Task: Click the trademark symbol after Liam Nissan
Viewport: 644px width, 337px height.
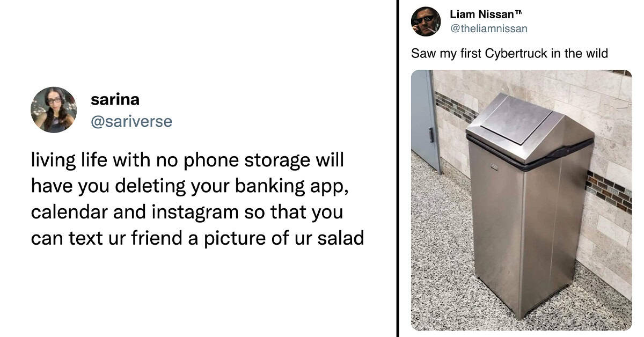Action: coord(518,12)
